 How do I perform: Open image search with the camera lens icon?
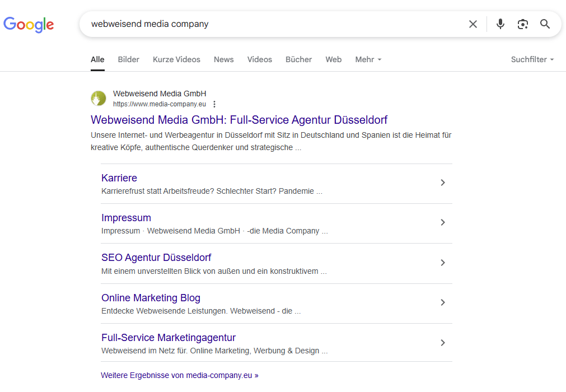coord(523,24)
